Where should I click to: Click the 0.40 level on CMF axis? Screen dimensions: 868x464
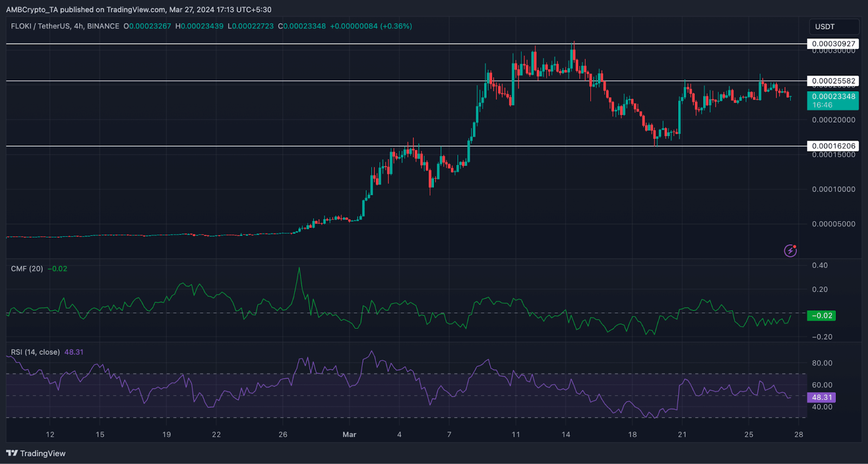pyautogui.click(x=820, y=265)
